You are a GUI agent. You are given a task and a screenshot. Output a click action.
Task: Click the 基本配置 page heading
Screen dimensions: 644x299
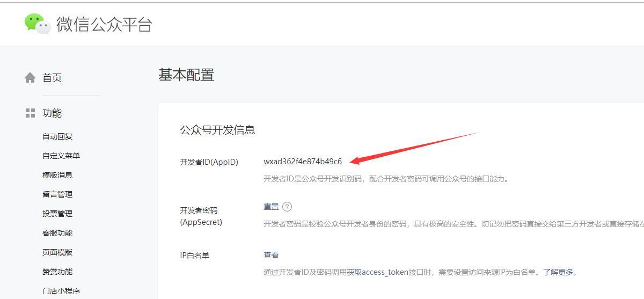pyautogui.click(x=186, y=75)
